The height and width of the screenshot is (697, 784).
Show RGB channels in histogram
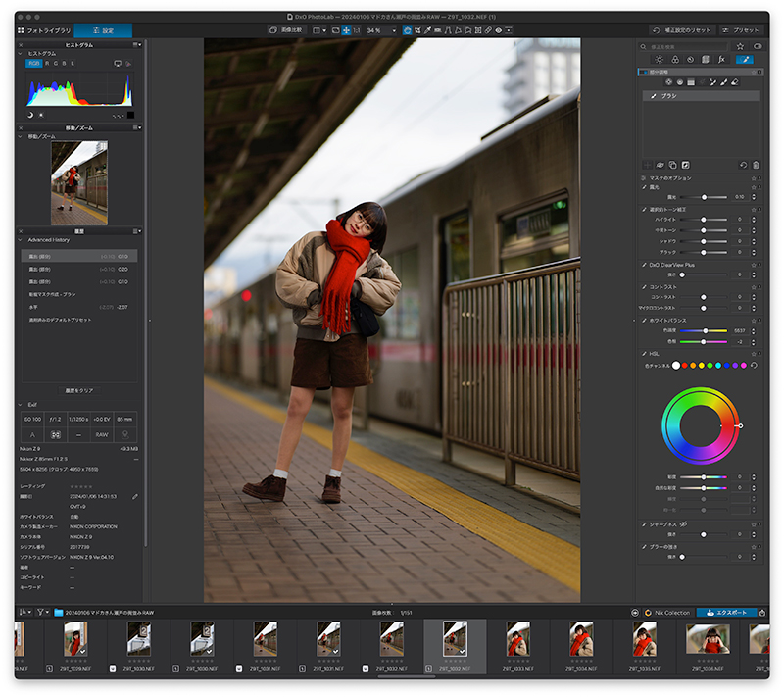coord(33,64)
